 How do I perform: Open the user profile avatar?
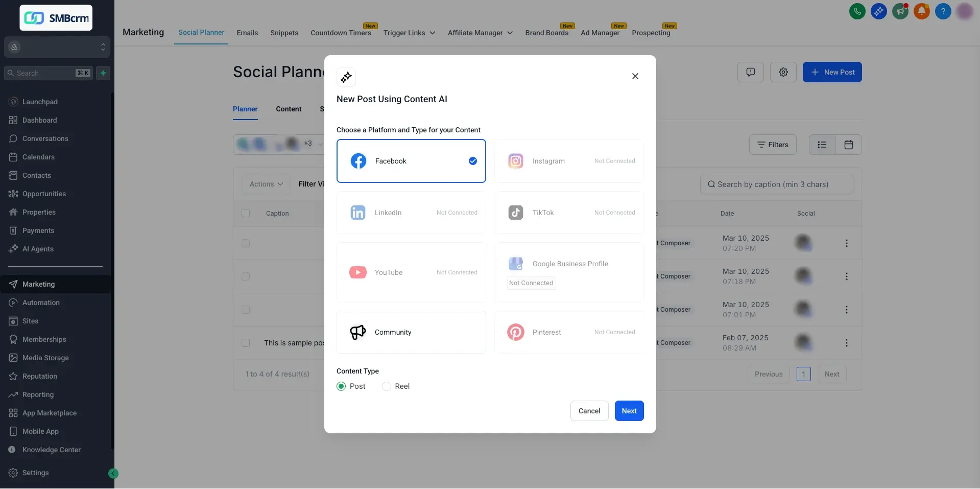[x=964, y=11]
